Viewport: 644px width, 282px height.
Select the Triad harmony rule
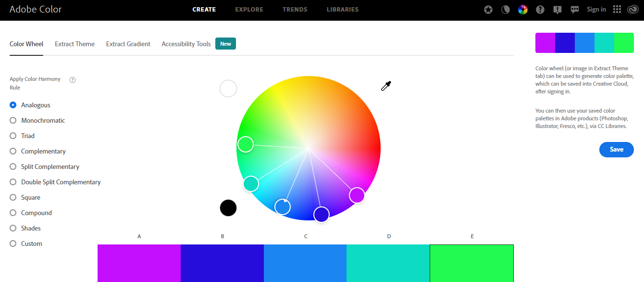[13, 136]
